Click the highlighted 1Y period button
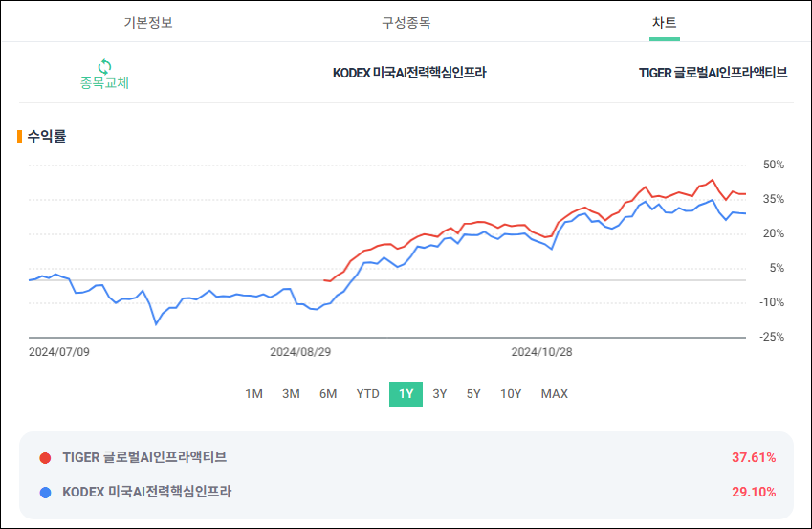This screenshot has width=812, height=529. click(x=406, y=394)
